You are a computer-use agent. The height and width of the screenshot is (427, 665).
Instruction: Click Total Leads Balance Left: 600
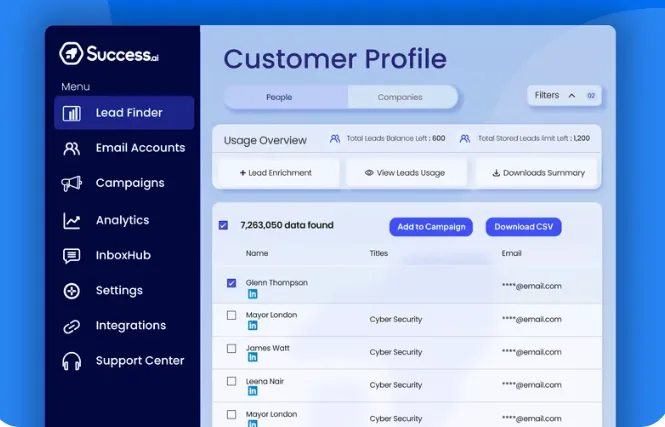(x=396, y=139)
